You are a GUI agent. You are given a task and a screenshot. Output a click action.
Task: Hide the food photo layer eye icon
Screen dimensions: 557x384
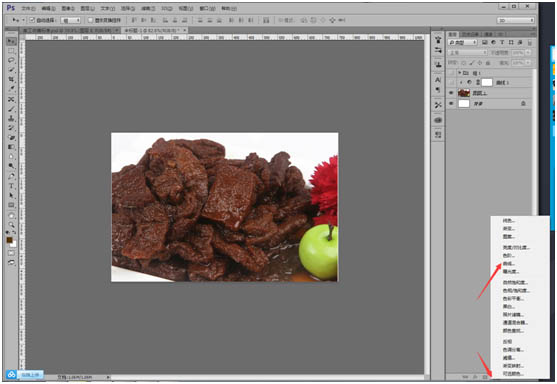[x=451, y=93]
